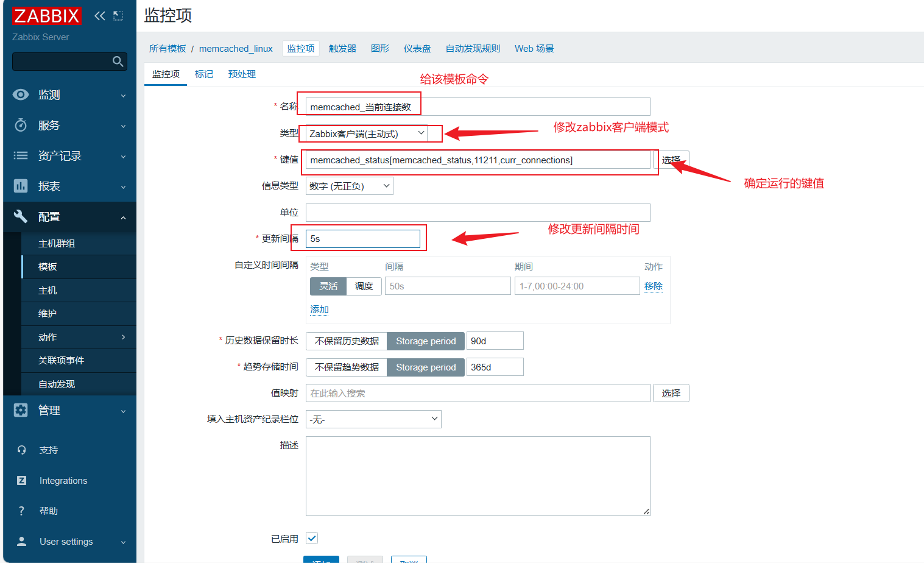This screenshot has width=924, height=563.
Task: Collapse the sidebar with the double-chevron icon
Action: coord(100,16)
